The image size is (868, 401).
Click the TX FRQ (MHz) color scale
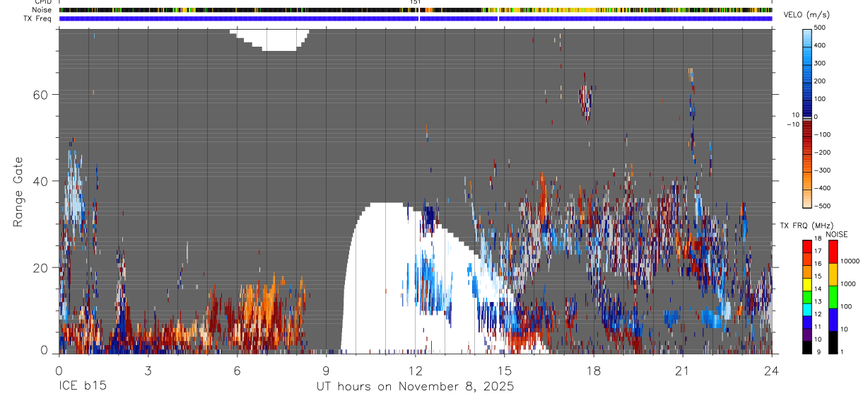(x=807, y=297)
